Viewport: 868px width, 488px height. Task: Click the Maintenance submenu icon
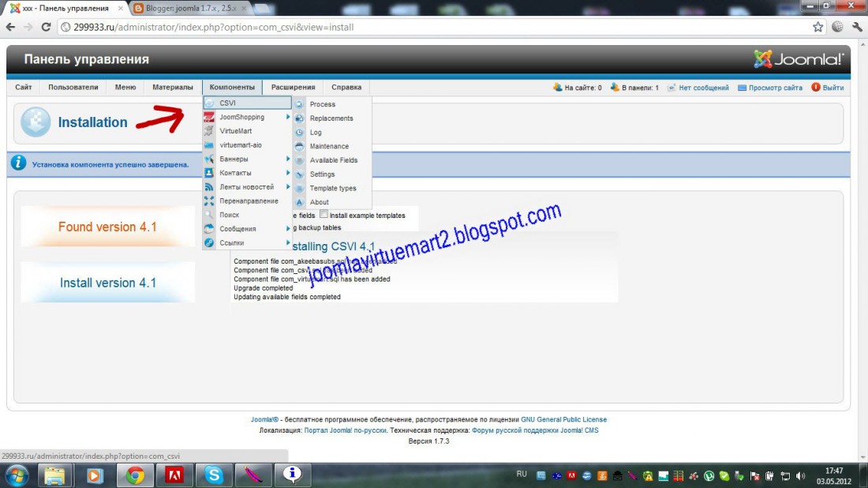tap(300, 146)
